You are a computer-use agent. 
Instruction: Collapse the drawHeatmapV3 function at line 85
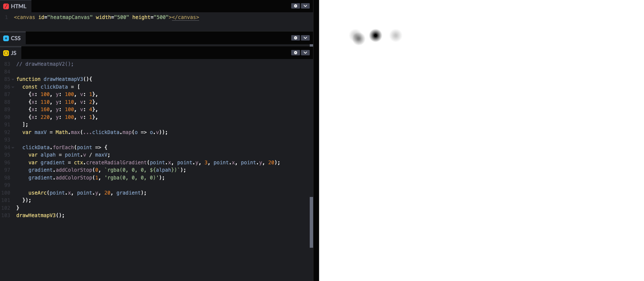13,79
